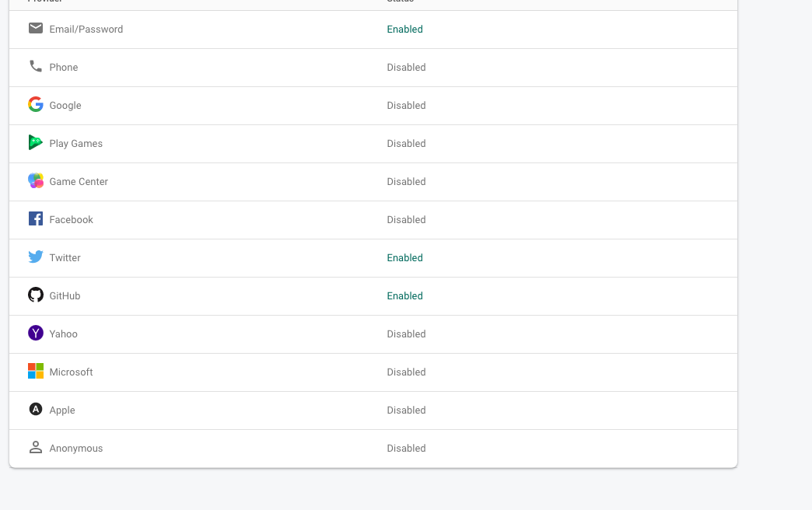
Task: Select the Anonymous provider label
Action: [76, 449]
